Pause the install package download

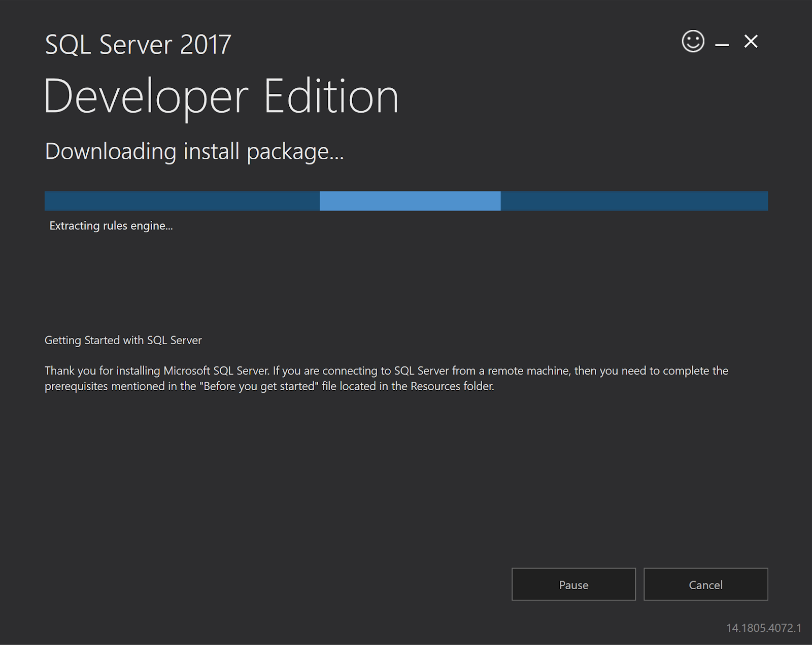point(573,585)
